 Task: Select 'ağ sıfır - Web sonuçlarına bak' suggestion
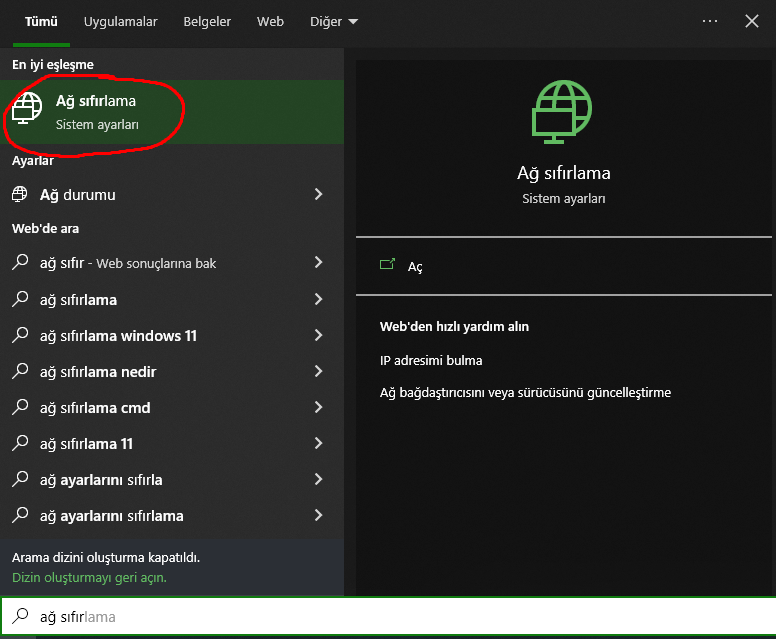click(172, 262)
